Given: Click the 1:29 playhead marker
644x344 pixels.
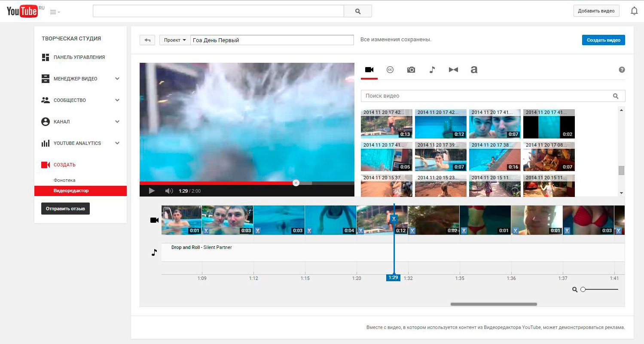Looking at the screenshot, I should point(393,278).
